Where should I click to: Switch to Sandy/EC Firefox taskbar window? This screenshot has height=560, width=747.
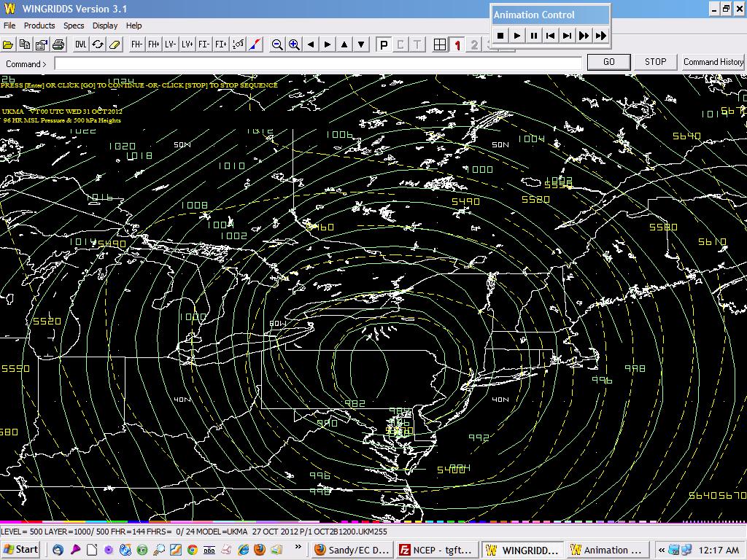352,550
